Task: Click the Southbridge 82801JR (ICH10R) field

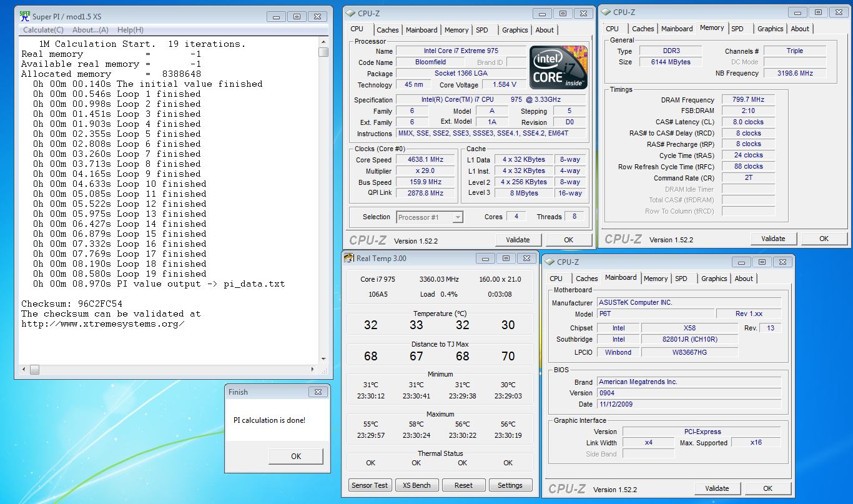Action: pos(689,340)
